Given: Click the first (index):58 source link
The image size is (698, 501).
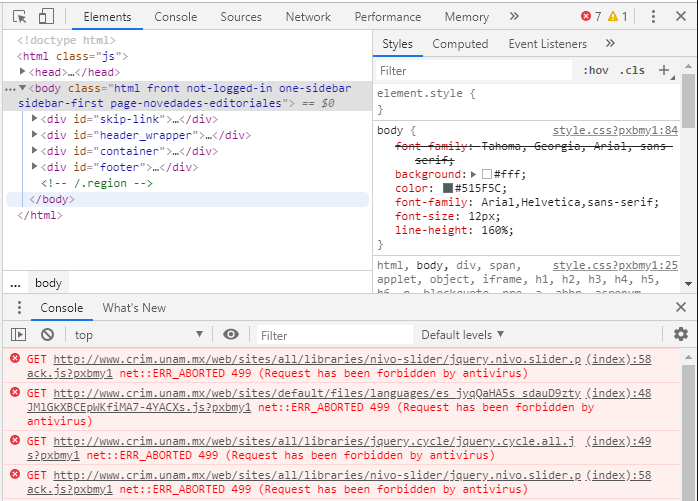Looking at the screenshot, I should coord(618,359).
